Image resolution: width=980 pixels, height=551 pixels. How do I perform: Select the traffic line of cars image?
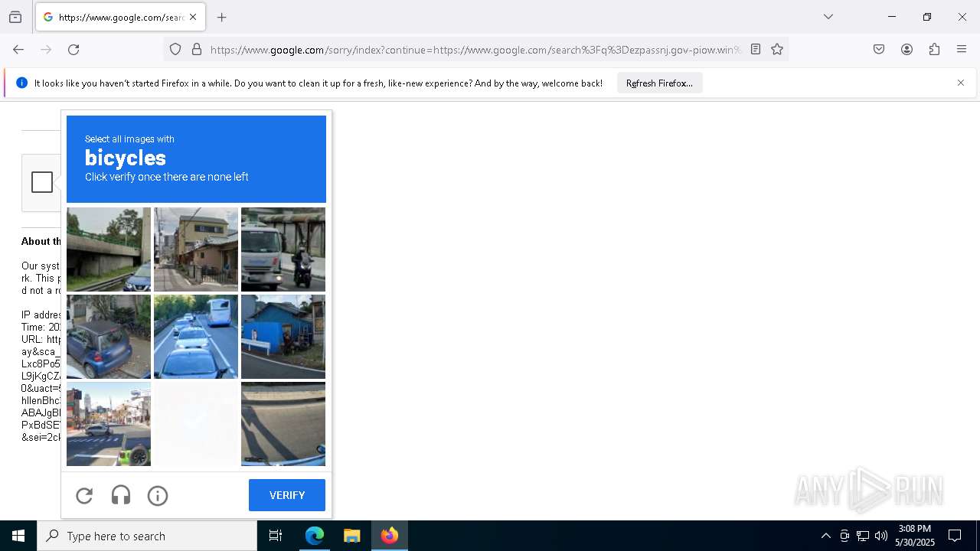click(196, 337)
